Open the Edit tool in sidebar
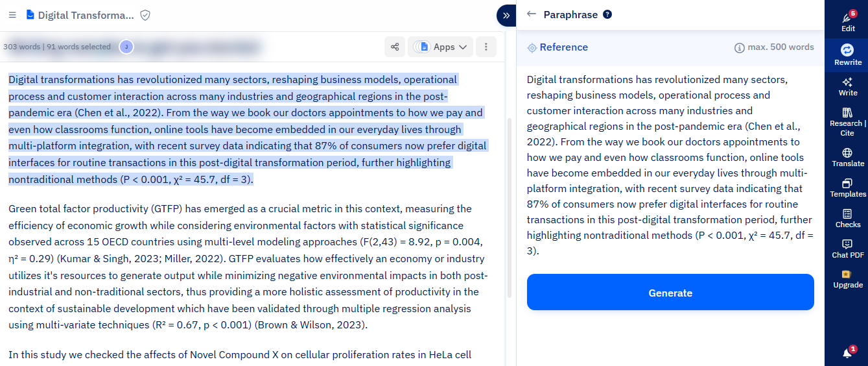Viewport: 868px width, 366px height. (x=848, y=22)
